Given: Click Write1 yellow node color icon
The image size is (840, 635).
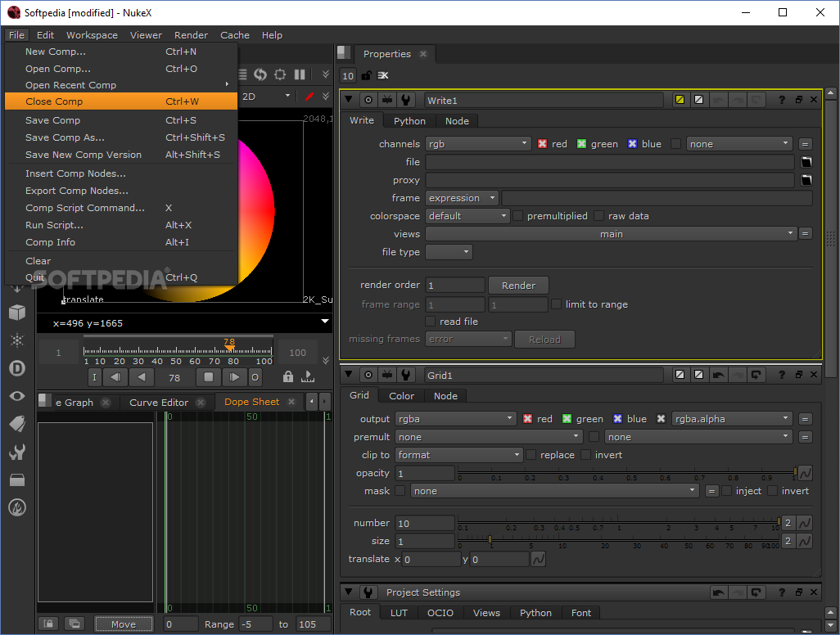Looking at the screenshot, I should (x=680, y=100).
